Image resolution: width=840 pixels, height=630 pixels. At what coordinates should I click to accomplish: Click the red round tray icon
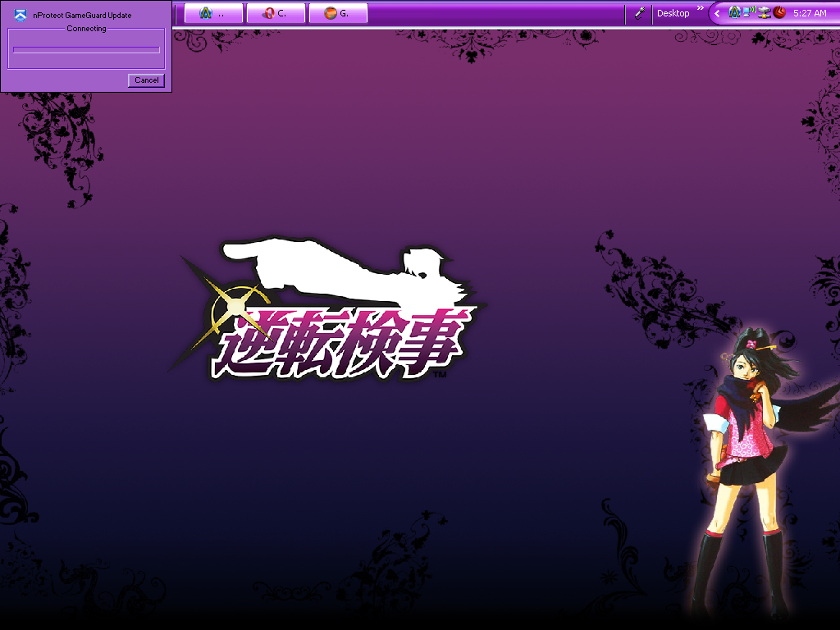click(779, 12)
